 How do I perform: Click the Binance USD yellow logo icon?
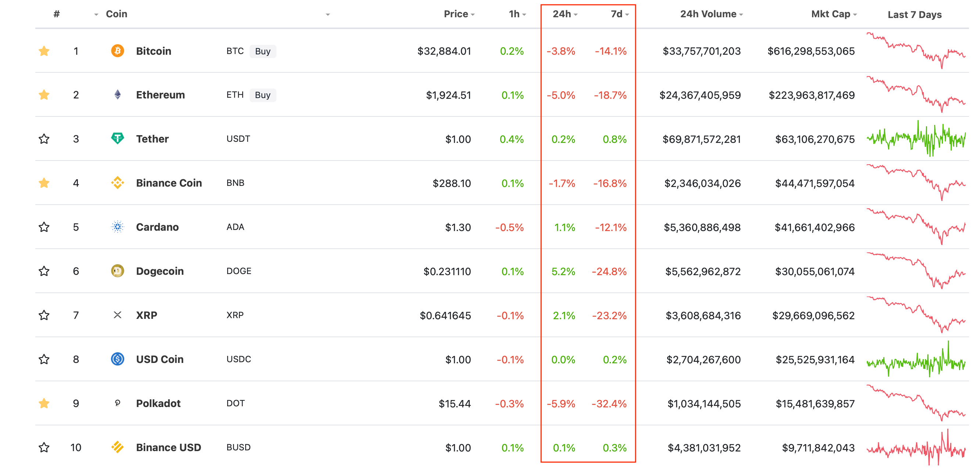tap(118, 447)
